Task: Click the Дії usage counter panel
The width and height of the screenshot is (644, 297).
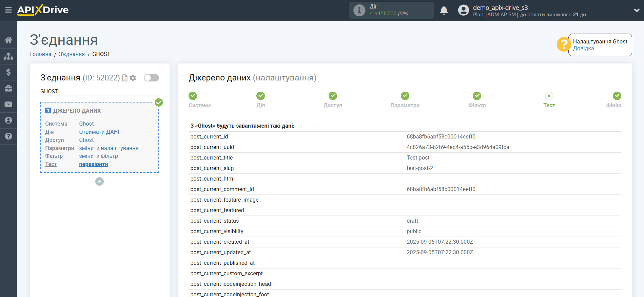Action: click(x=391, y=10)
